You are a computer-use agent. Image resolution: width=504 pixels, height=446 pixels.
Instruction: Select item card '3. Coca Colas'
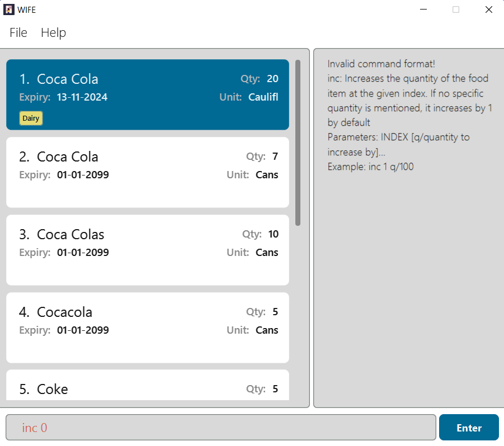(148, 250)
